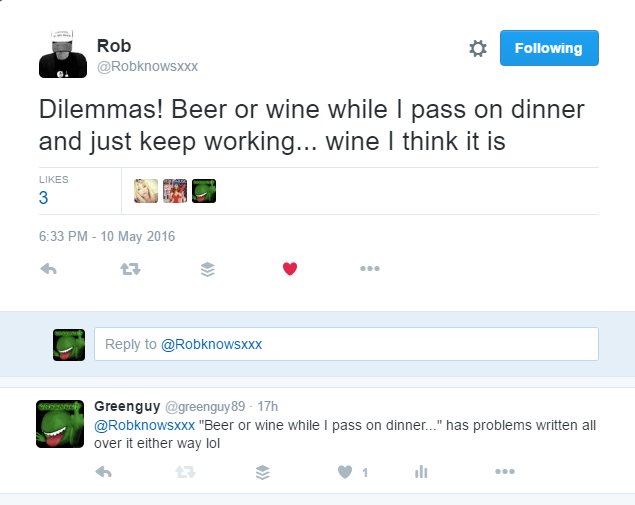This screenshot has width=635, height=505.
Task: Open Rob's profile picture
Action: pyautogui.click(x=62, y=53)
